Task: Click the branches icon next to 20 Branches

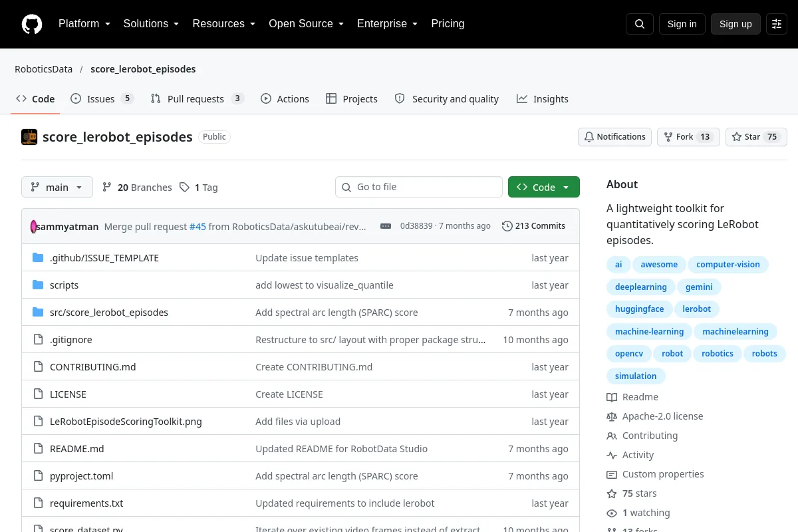Action: click(107, 188)
